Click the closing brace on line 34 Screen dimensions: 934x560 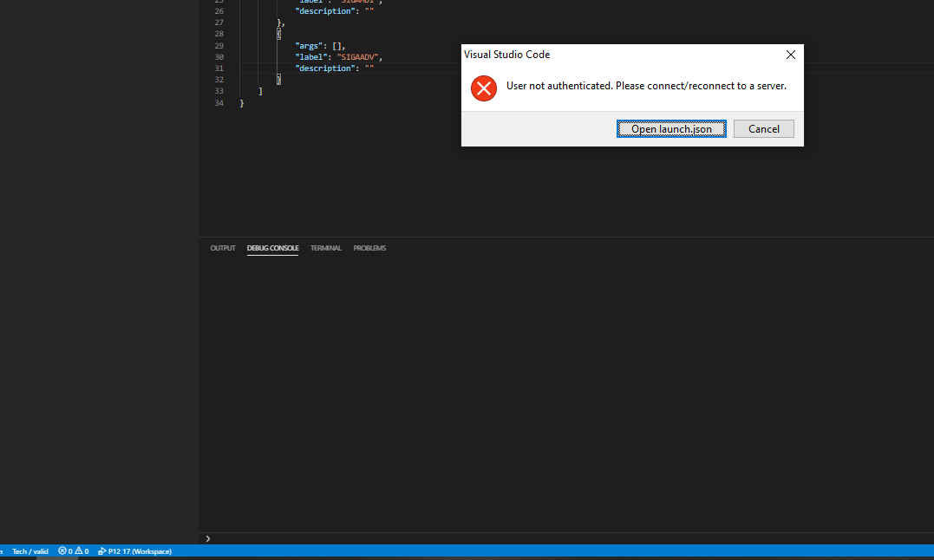pos(241,102)
